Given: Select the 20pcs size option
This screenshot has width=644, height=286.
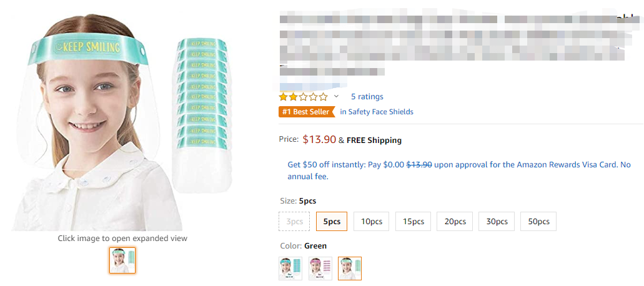Looking at the screenshot, I should click(455, 222).
